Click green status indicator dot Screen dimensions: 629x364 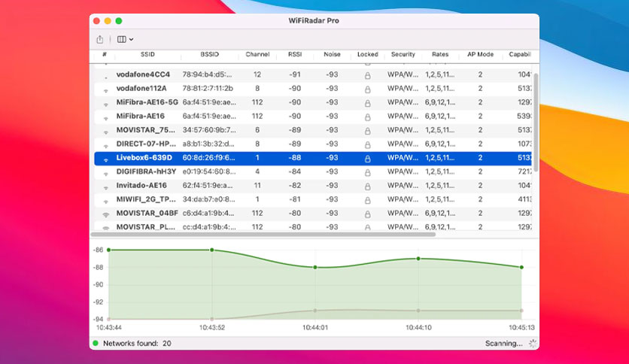coord(96,343)
